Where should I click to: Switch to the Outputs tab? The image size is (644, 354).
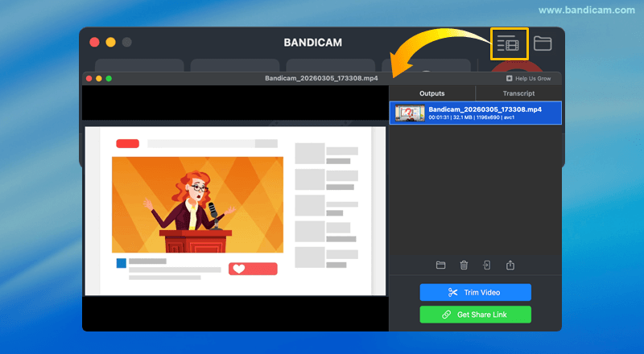coord(431,93)
